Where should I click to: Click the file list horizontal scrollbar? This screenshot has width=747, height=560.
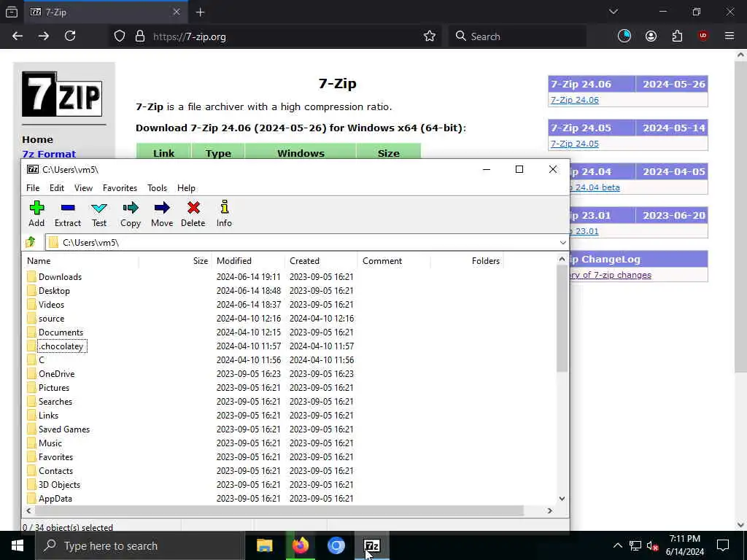[279, 510]
